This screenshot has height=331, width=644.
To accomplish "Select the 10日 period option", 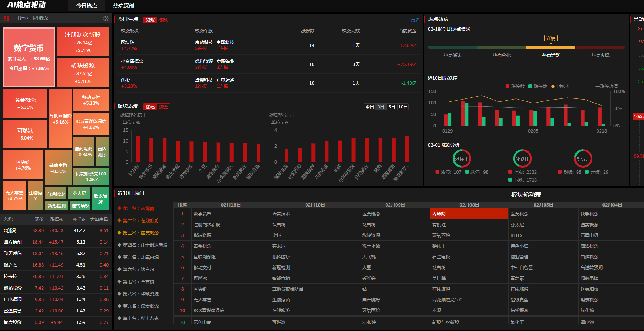I will pos(403,107).
